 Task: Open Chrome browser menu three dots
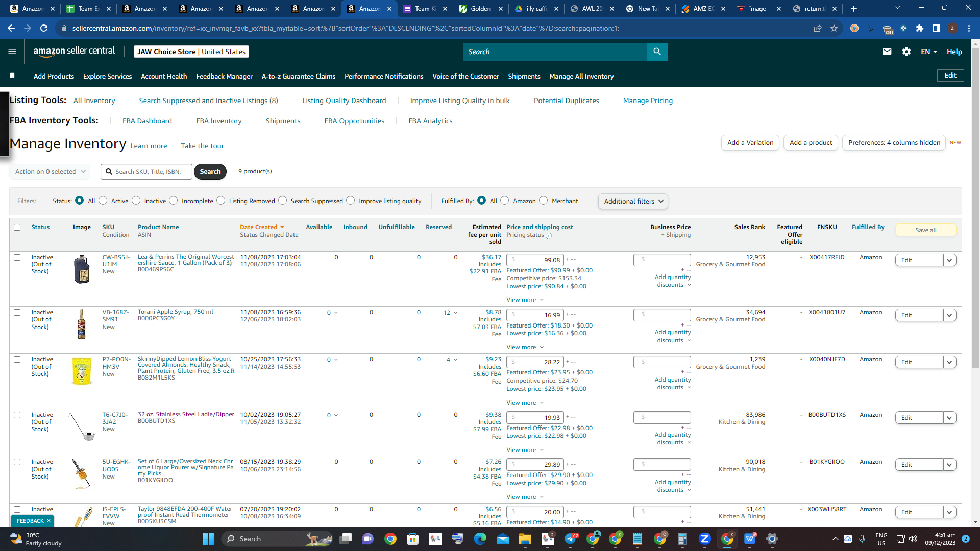click(969, 28)
